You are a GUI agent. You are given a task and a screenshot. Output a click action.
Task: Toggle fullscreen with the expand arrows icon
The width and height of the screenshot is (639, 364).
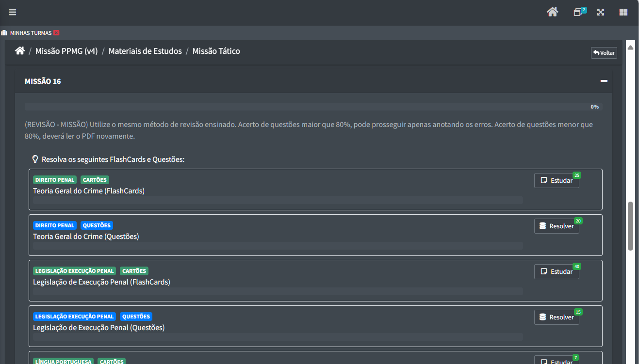pyautogui.click(x=601, y=12)
